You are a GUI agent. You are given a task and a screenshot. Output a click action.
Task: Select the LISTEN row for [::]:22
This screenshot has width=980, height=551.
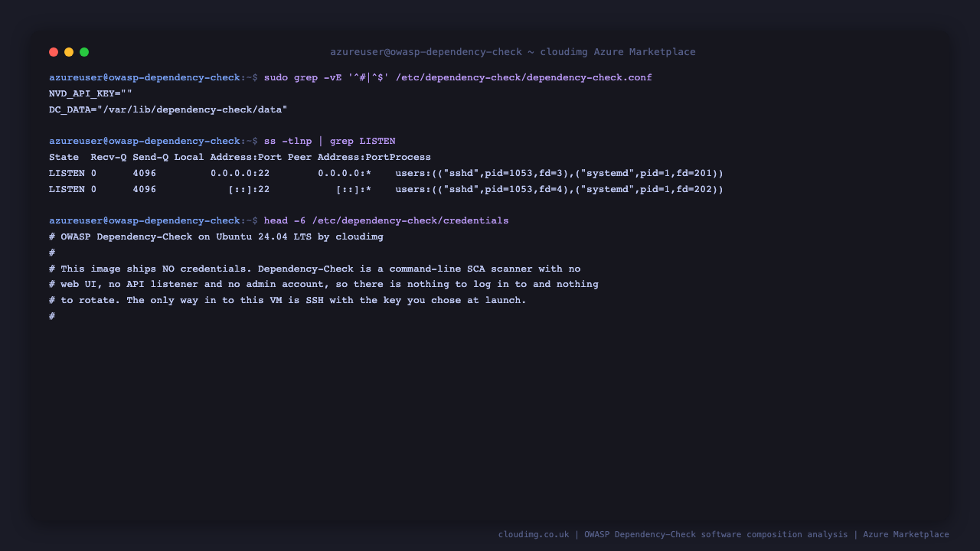[x=386, y=190]
